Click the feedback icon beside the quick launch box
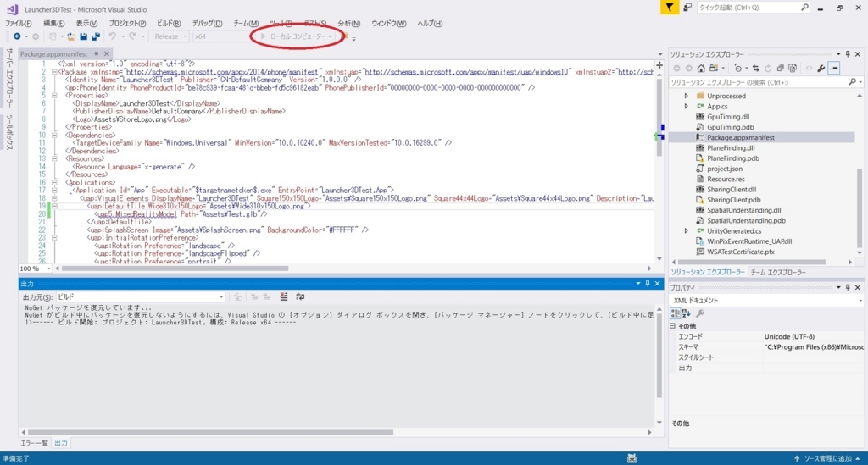The width and height of the screenshot is (868, 465). click(x=687, y=7)
